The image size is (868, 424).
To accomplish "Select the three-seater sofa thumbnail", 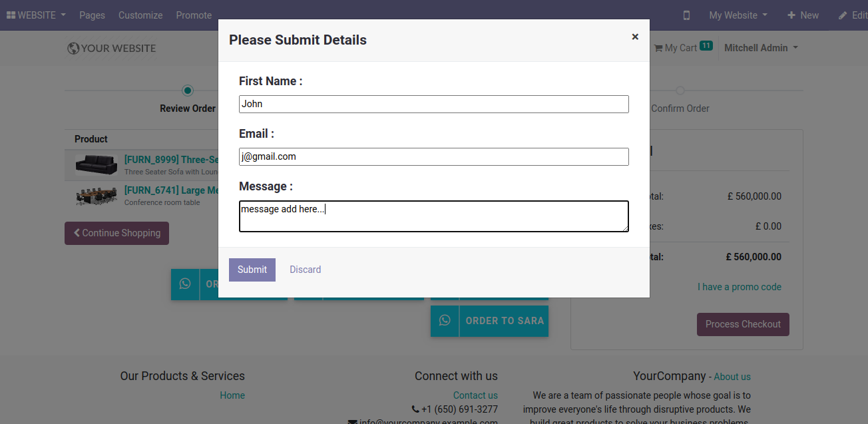I will tap(97, 164).
